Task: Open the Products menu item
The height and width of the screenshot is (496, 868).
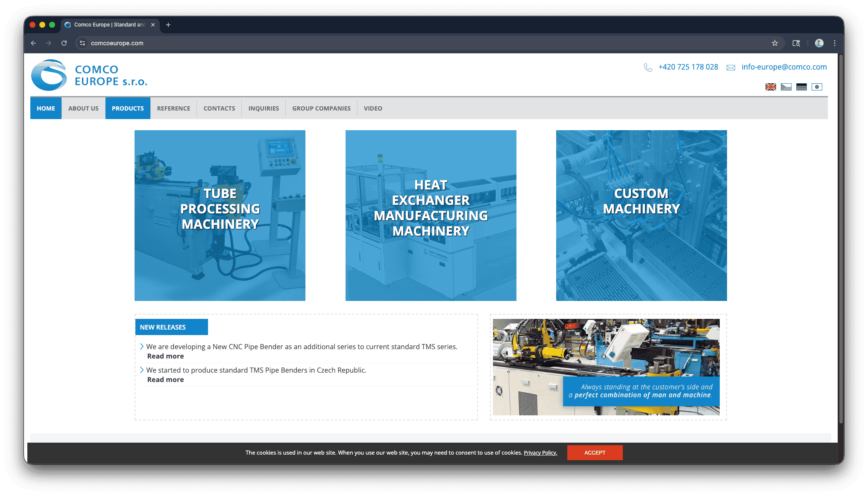Action: click(128, 108)
